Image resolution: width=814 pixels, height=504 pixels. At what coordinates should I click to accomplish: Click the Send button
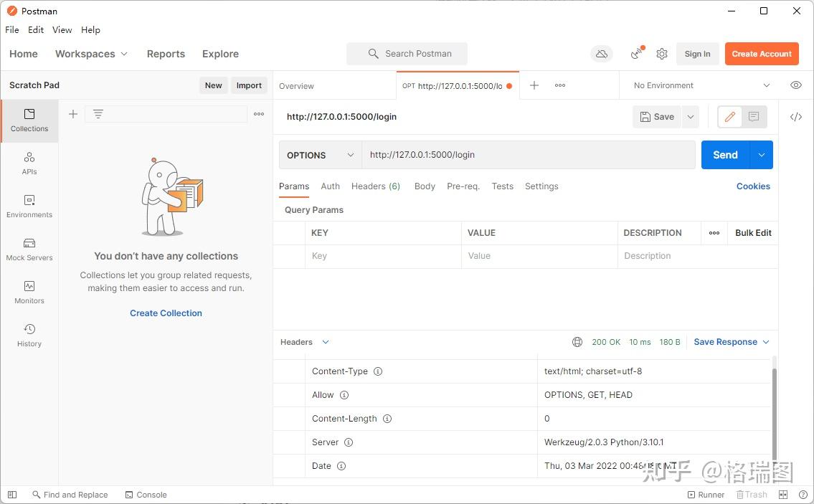click(726, 155)
